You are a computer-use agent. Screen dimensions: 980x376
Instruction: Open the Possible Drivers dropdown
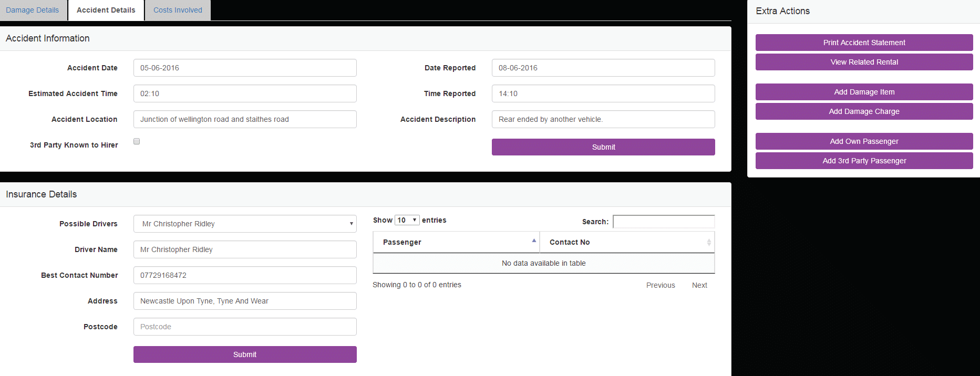[245, 224]
